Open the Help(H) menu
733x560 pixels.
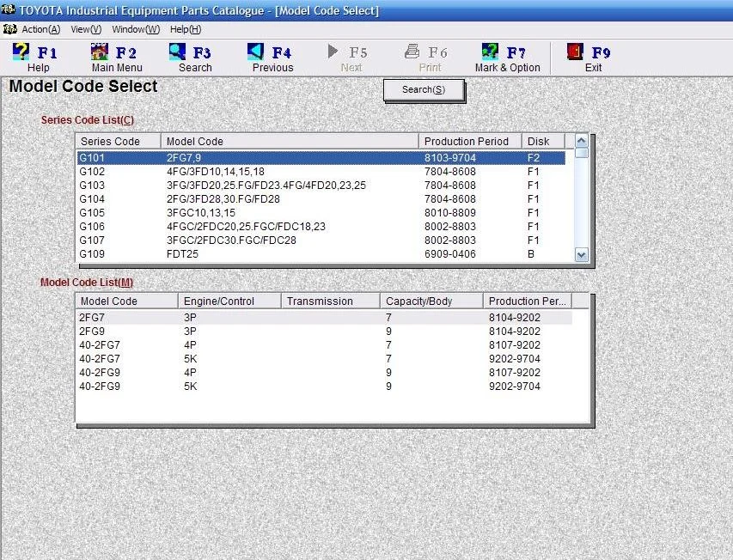click(186, 29)
